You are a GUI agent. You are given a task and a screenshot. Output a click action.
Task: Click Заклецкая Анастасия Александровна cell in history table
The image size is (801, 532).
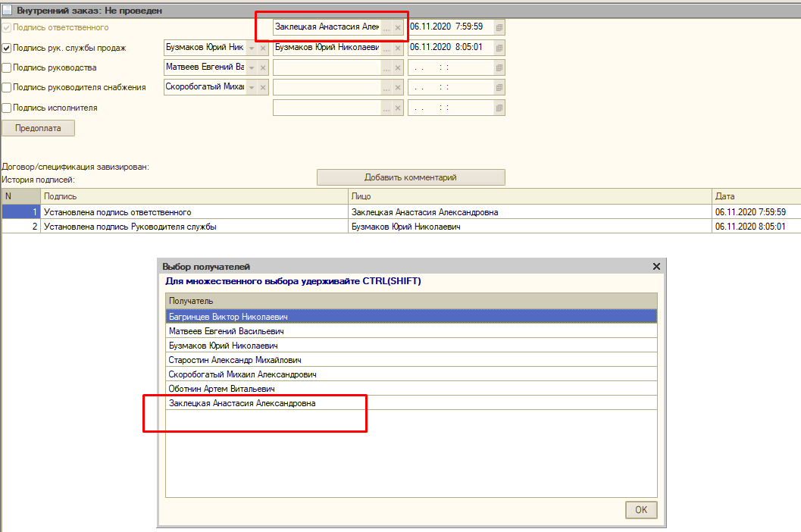(530, 212)
